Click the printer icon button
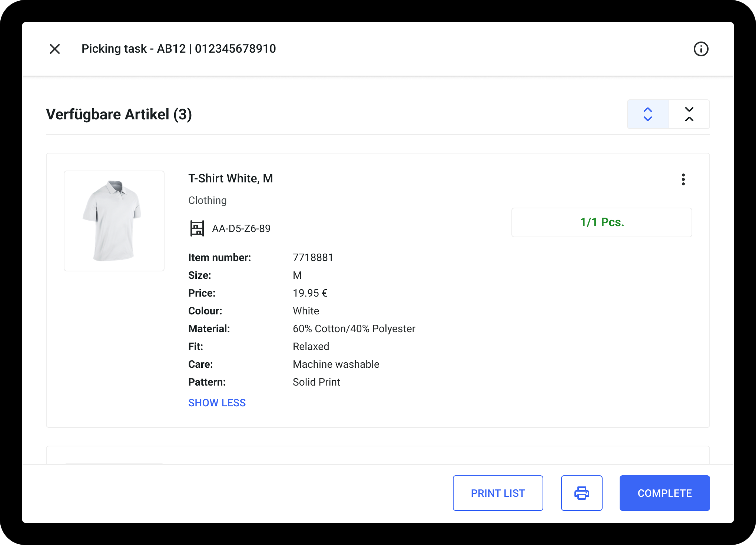Screen dimensions: 756x545 coord(581,493)
